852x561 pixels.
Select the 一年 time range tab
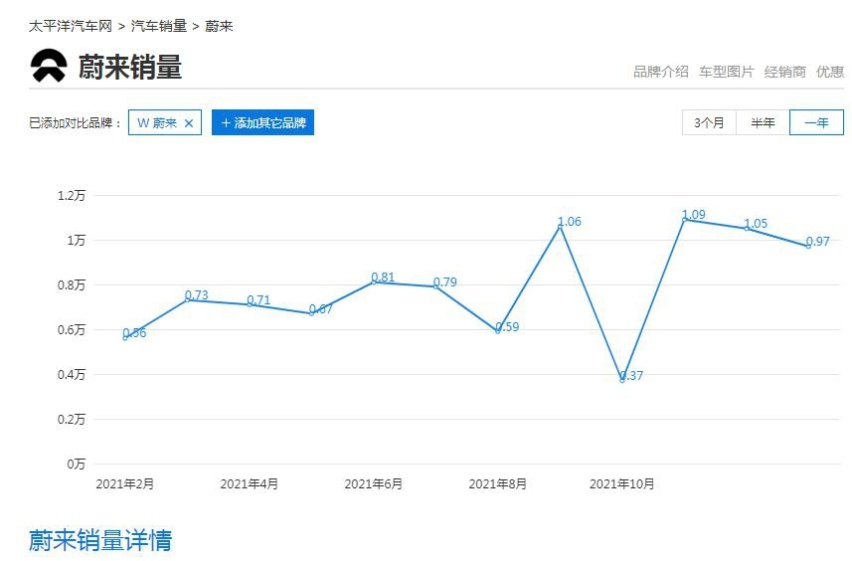point(816,122)
